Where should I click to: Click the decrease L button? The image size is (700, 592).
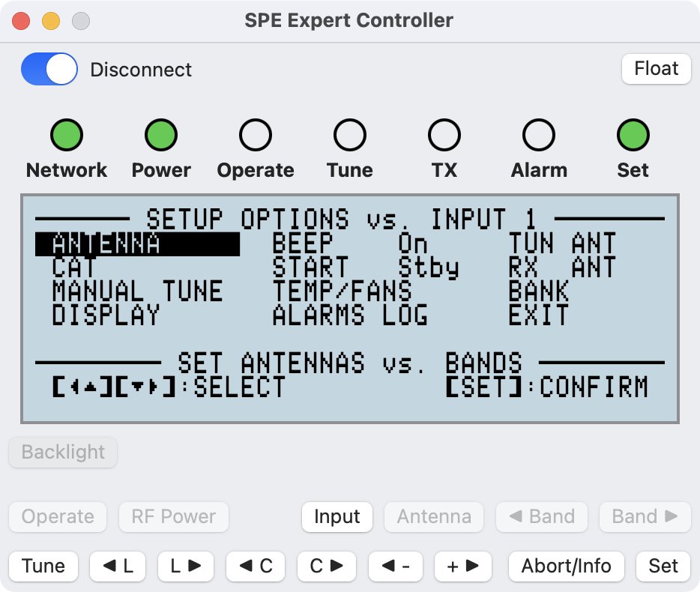tap(118, 566)
